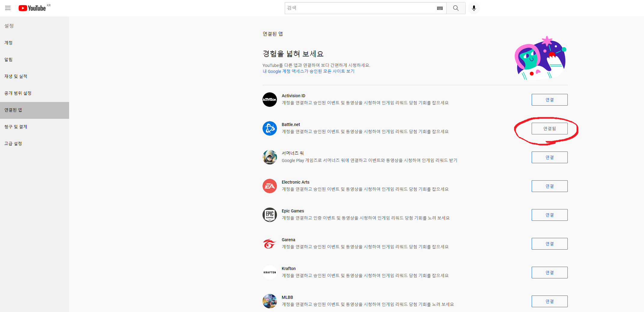
Task: Click the MLBB game icon
Action: [x=270, y=301]
